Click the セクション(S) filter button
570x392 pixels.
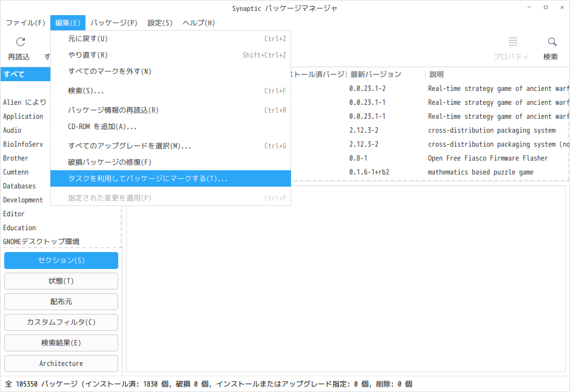pos(61,261)
